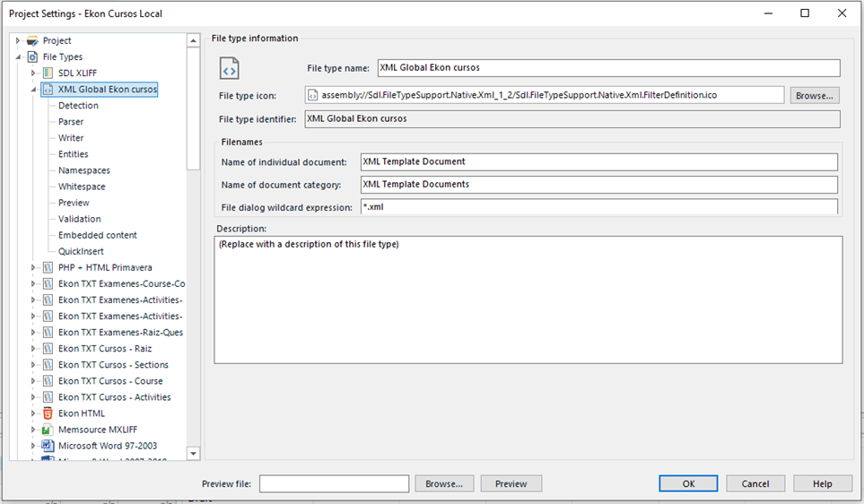864x504 pixels.
Task: Collapse the File Types tree node
Action: [18, 56]
